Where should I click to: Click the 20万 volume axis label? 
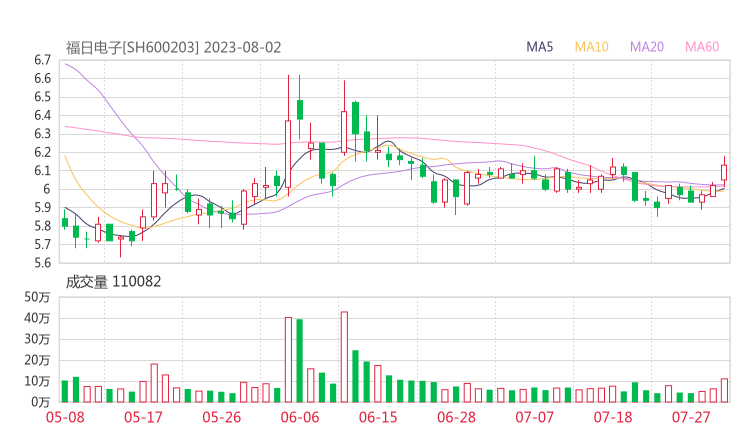tap(37, 360)
